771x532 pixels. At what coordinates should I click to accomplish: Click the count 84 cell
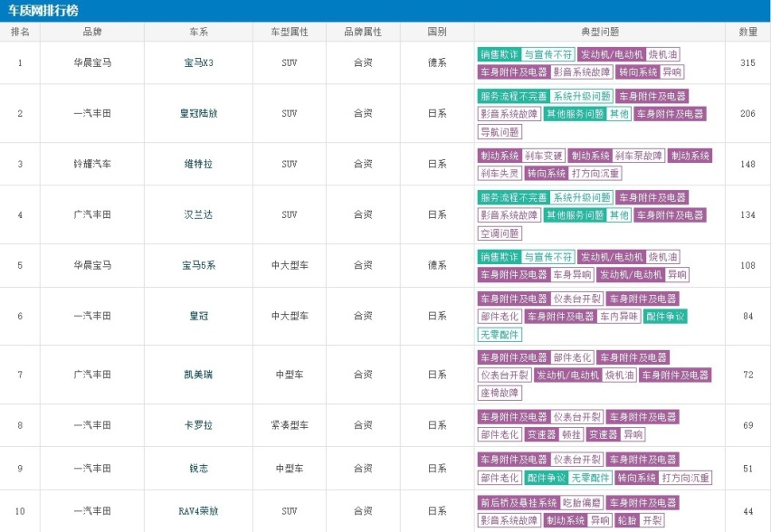click(x=747, y=316)
